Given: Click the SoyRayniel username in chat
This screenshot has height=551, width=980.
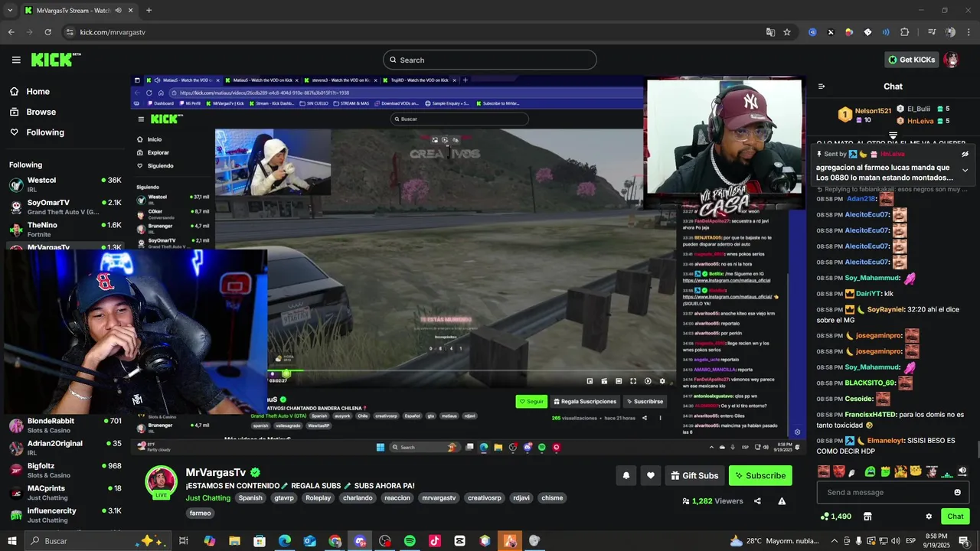Looking at the screenshot, I should tap(887, 309).
